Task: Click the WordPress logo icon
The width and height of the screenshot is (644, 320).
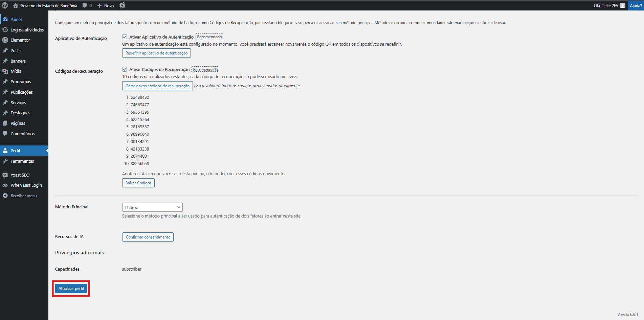Action: (5, 5)
